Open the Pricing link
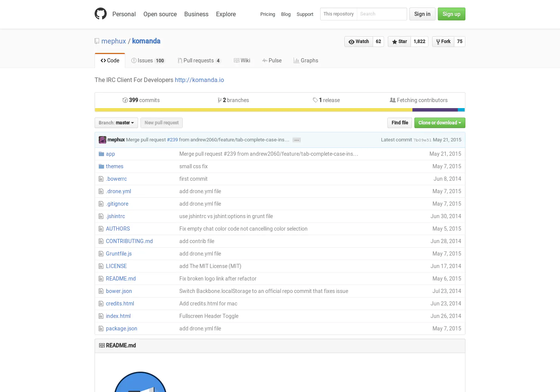This screenshot has height=392, width=560. pyautogui.click(x=268, y=14)
